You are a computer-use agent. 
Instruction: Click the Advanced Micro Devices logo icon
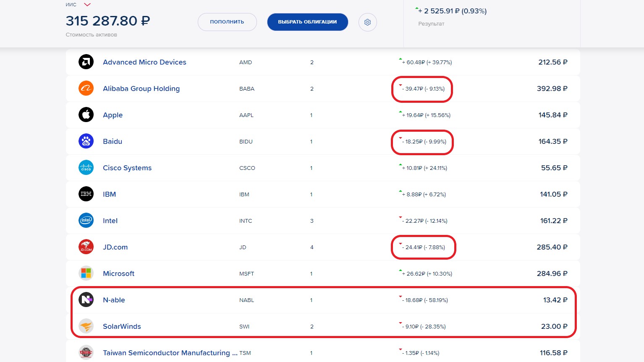coord(86,62)
